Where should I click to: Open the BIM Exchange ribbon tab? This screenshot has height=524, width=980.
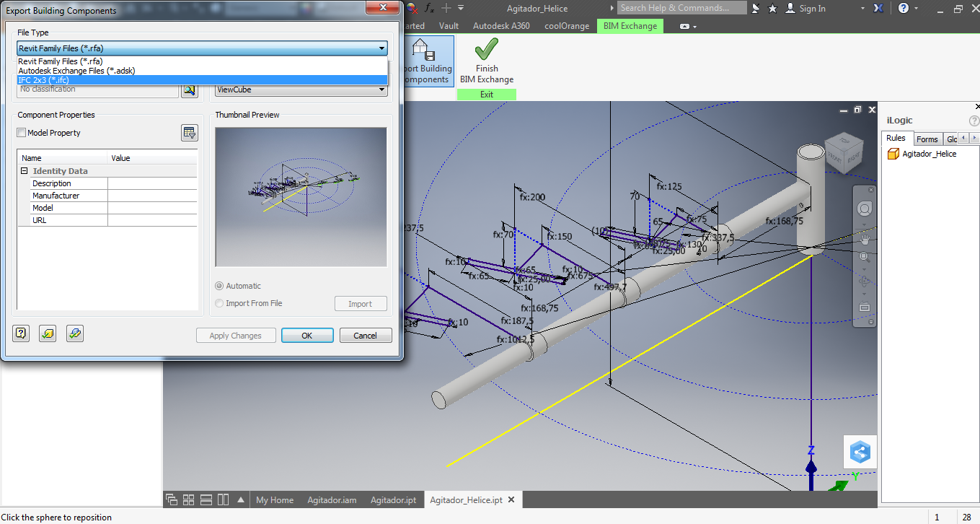click(630, 26)
